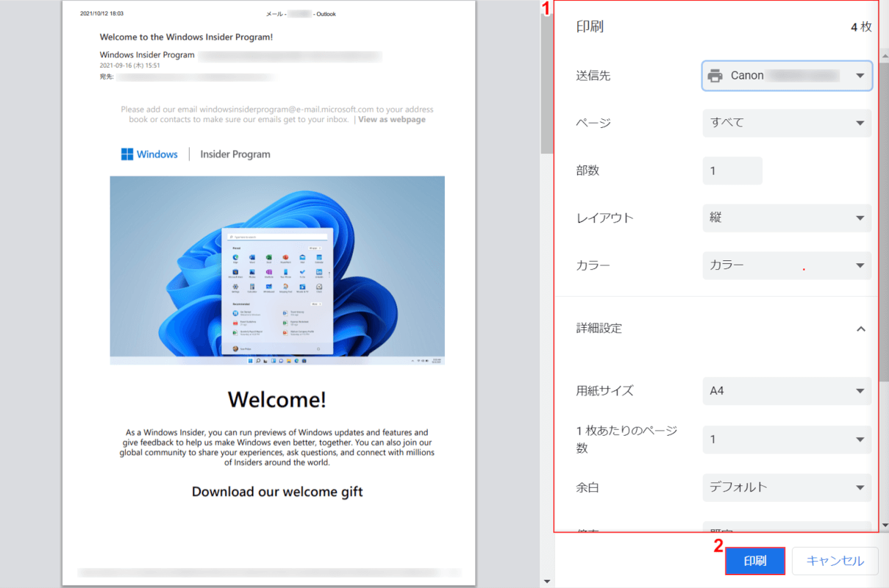Viewport: 889px width, 588px height.
Task: Click the blue 印刷 print button
Action: click(755, 561)
